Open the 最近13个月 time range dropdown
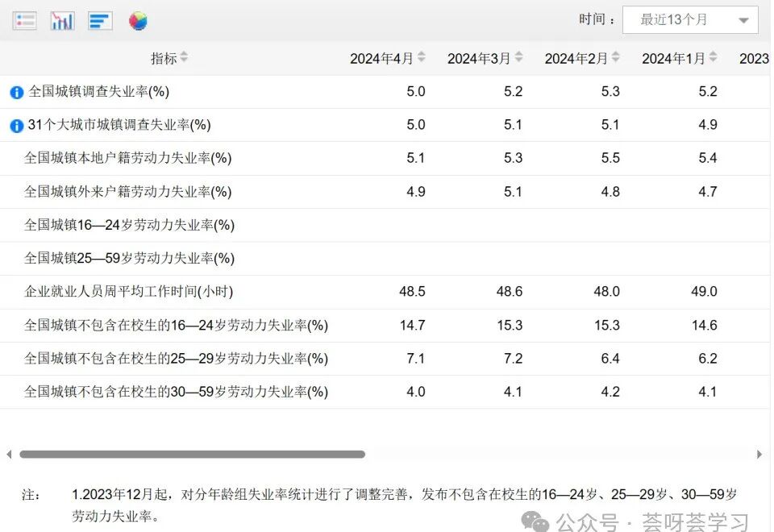Screen dimensions: 774x532 (690, 19)
